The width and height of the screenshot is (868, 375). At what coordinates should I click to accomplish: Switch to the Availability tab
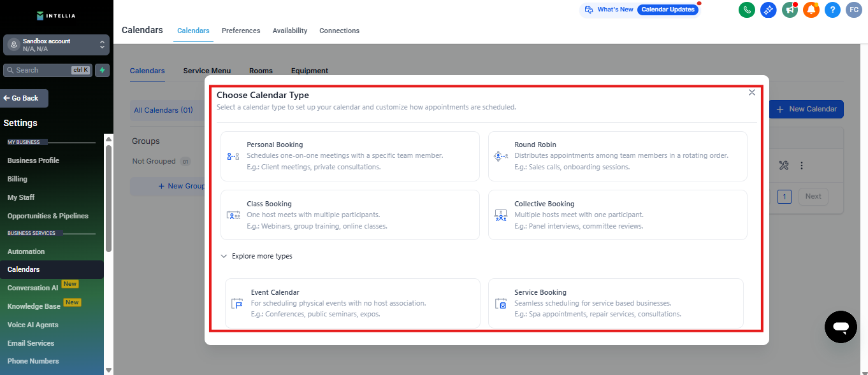pos(289,31)
